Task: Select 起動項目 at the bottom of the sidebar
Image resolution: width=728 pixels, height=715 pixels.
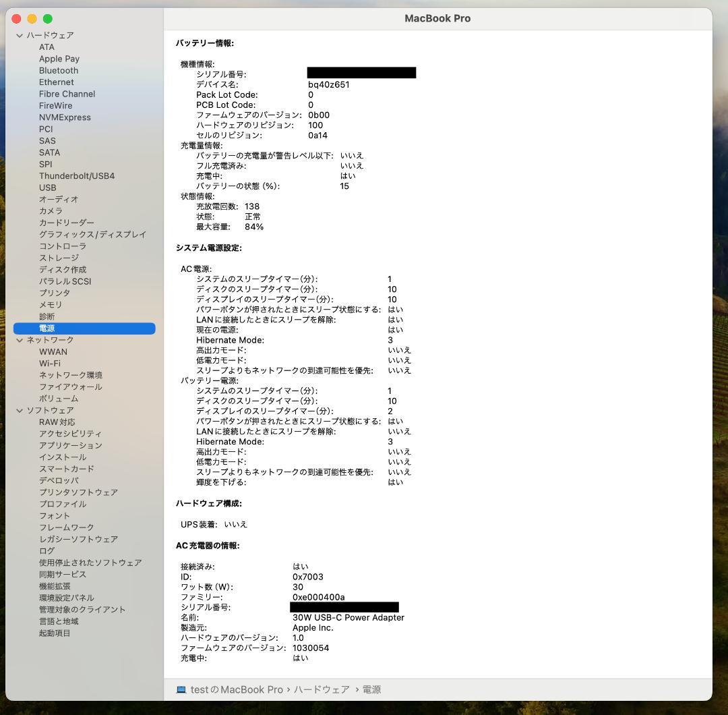Action: (55, 633)
